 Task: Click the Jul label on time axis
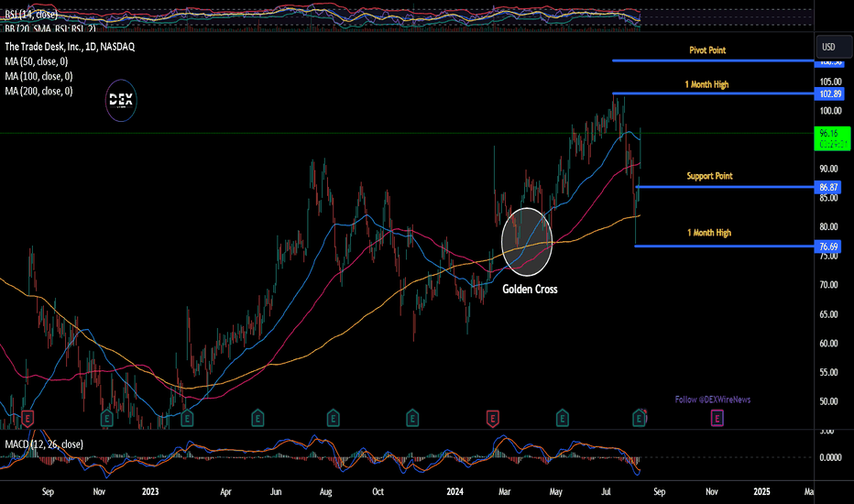click(607, 491)
